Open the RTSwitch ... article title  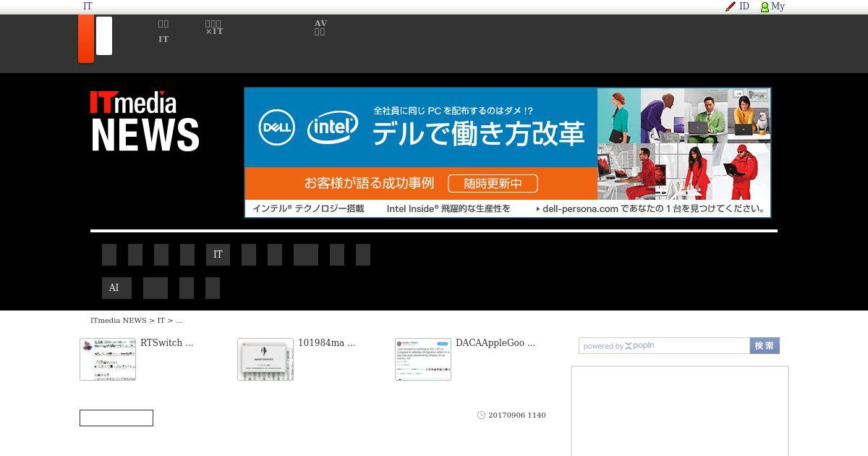(166, 343)
